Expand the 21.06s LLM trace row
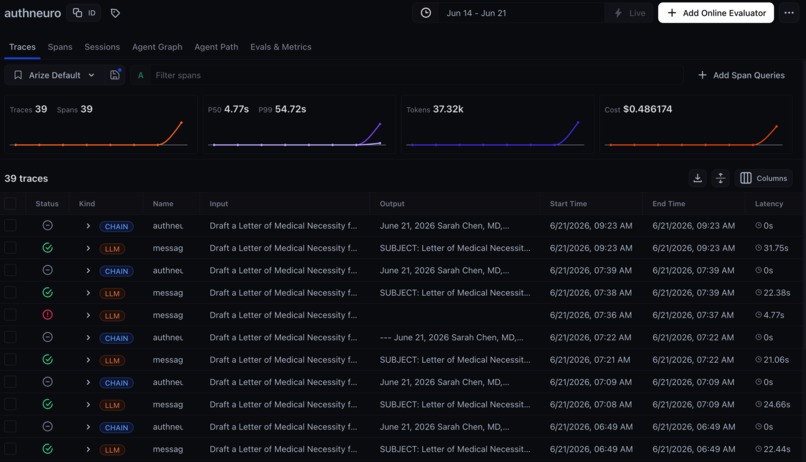The image size is (806, 462). [x=88, y=360]
